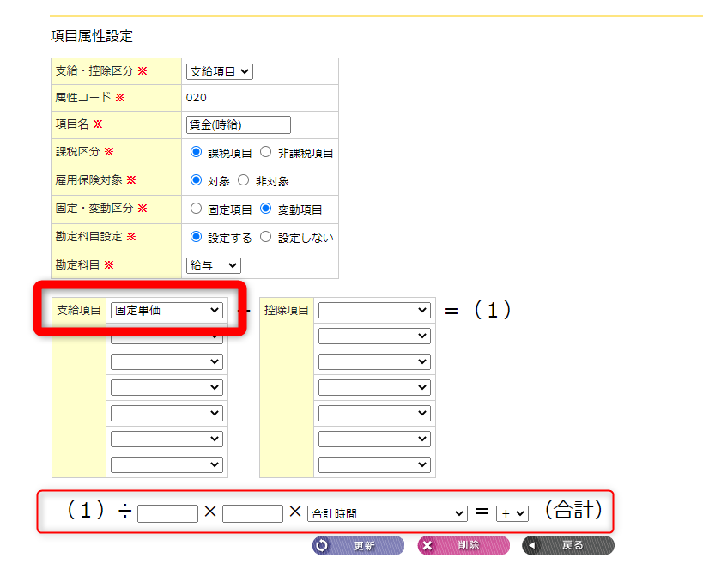Select the 課税項目 radio button
The height and width of the screenshot is (588, 703).
click(197, 152)
